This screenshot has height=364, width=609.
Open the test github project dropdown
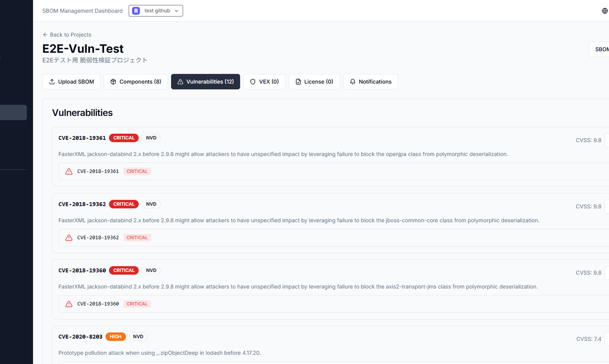(x=155, y=11)
